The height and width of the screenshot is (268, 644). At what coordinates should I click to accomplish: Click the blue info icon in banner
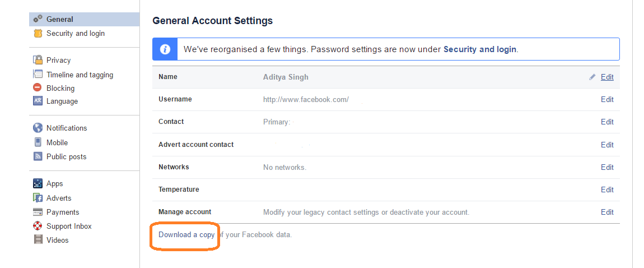click(x=165, y=49)
